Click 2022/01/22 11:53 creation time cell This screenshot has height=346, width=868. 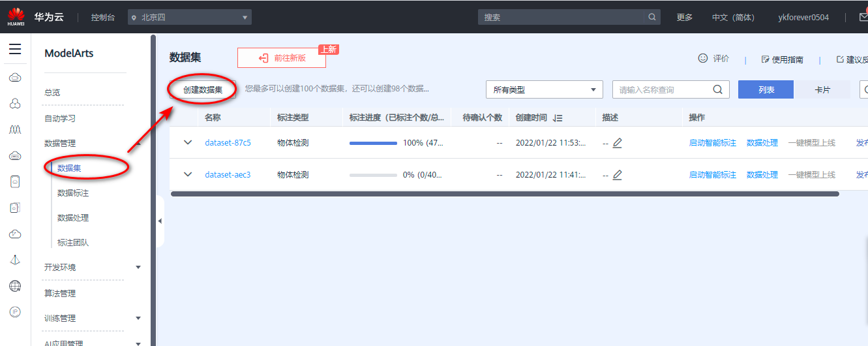(550, 142)
